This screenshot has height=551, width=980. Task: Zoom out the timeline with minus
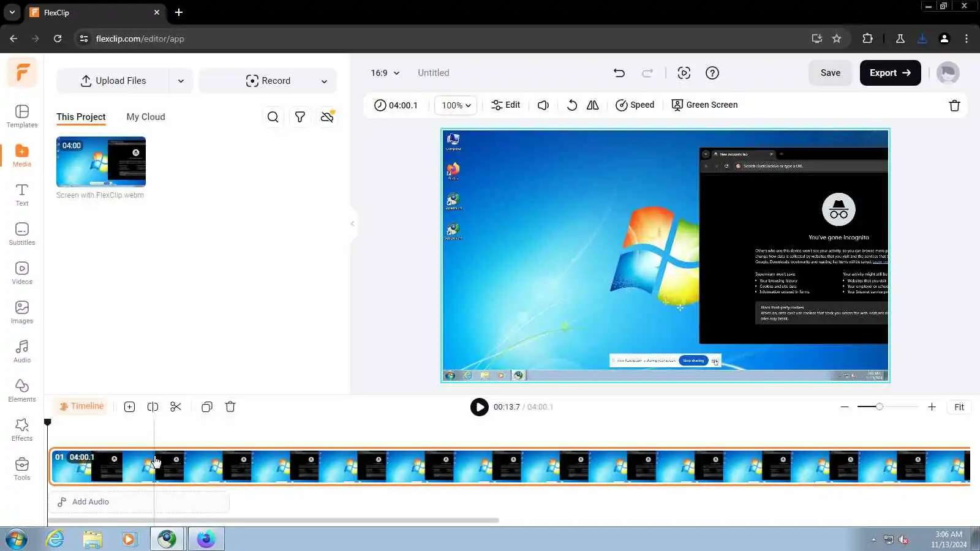coord(845,407)
